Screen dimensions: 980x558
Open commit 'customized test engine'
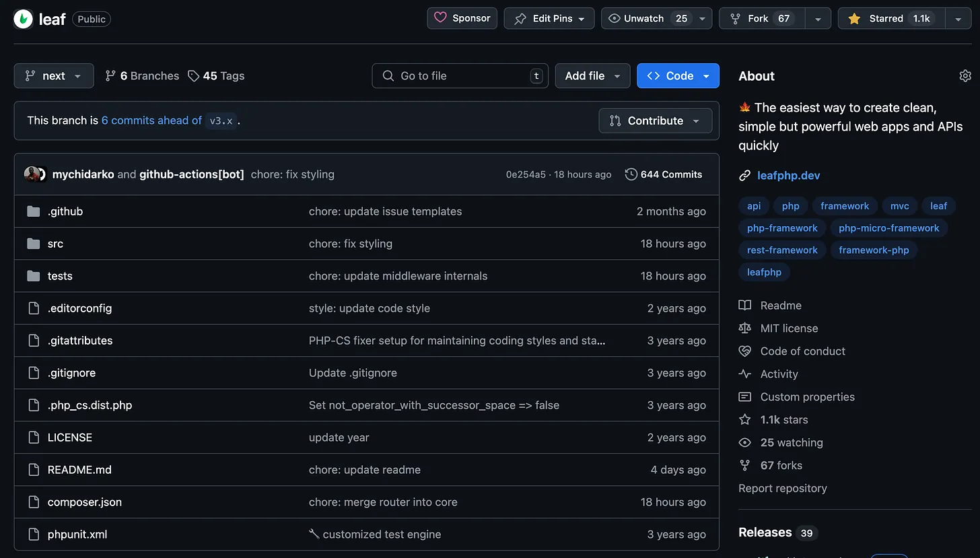[x=375, y=534]
